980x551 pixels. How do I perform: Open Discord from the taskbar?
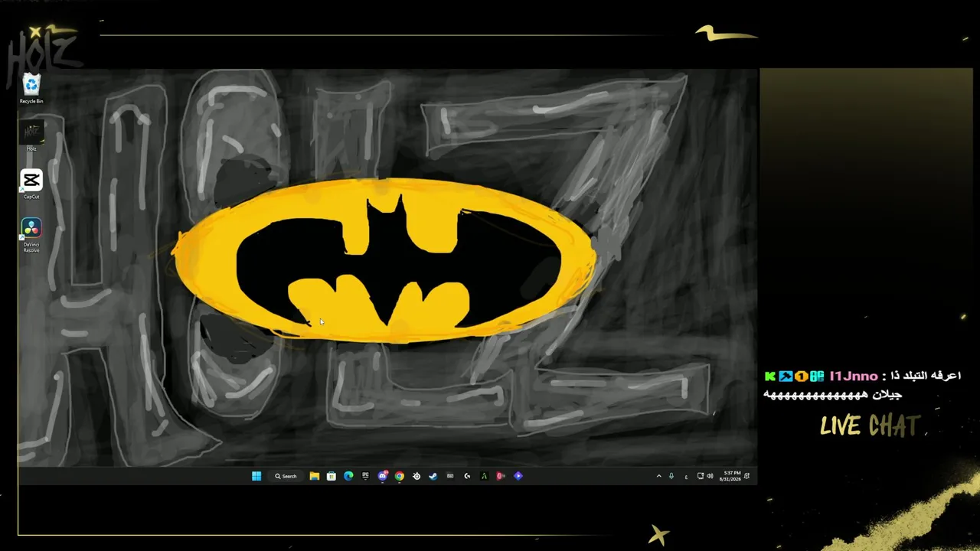pyautogui.click(x=382, y=476)
